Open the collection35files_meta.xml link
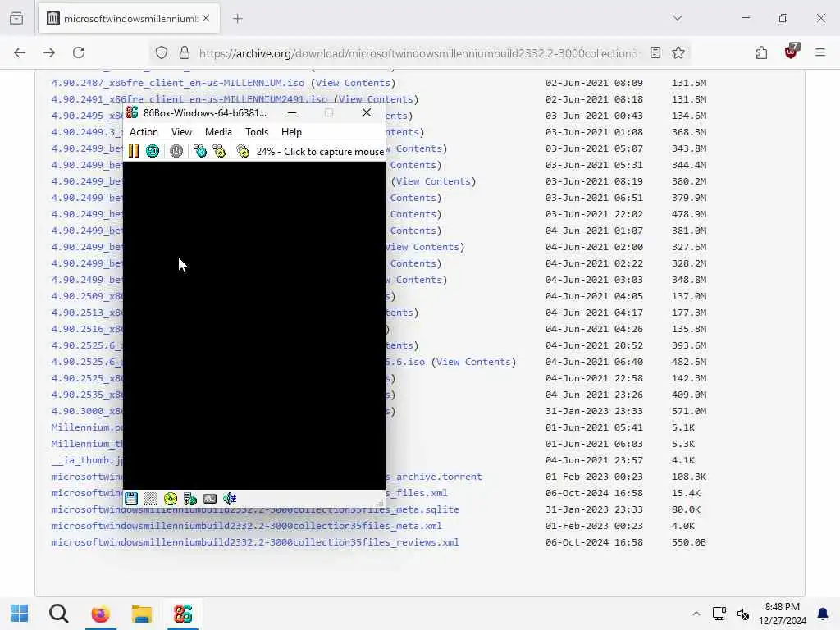 (247, 526)
